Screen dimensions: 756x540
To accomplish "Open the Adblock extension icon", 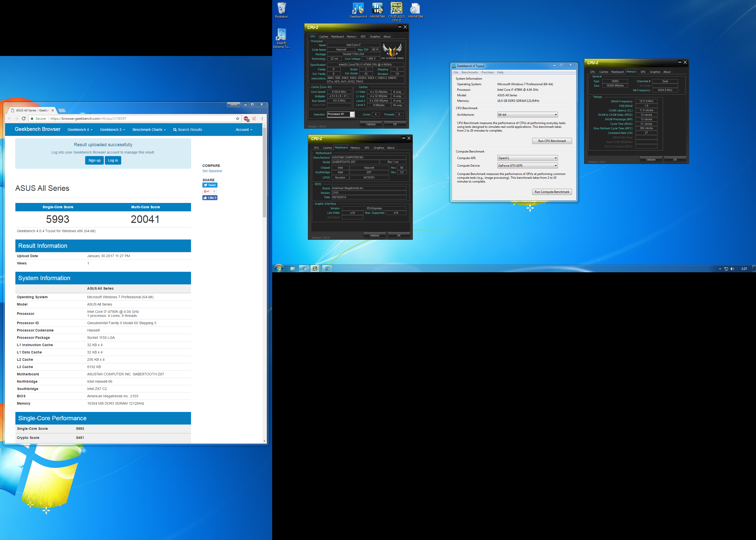I will [x=246, y=119].
